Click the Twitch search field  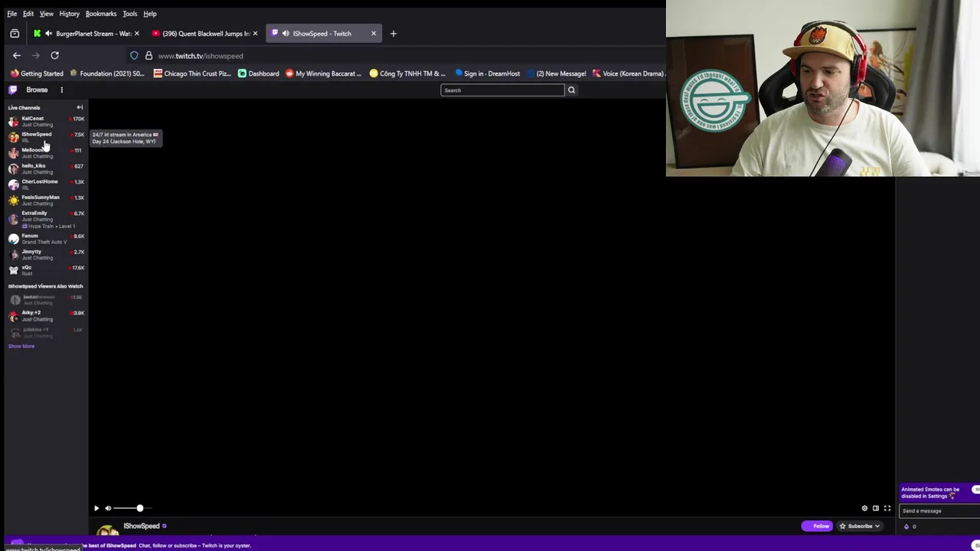[x=502, y=90]
